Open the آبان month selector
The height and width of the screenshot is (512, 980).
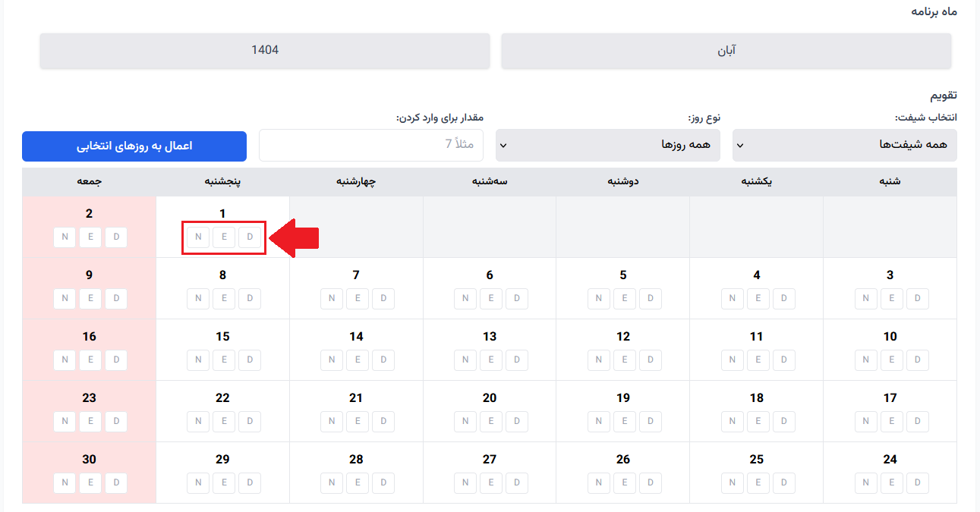coord(726,50)
